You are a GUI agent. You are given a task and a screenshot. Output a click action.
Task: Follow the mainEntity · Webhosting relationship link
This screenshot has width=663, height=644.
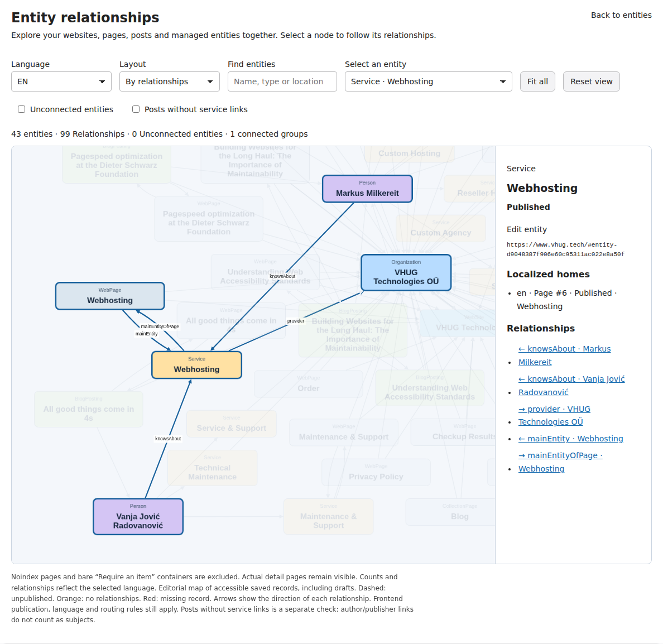[x=571, y=439]
